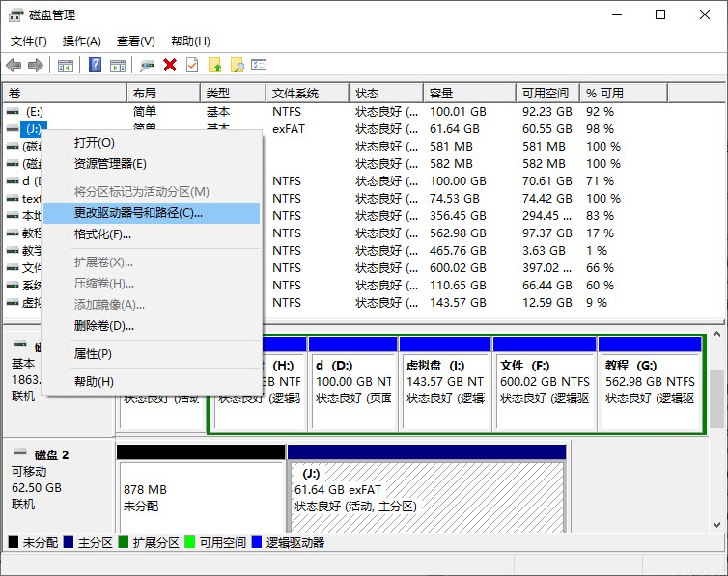Screen dimensions: 728x576
Task: Select 更改驱动器号和路径(C)... in context menu
Action: 139,213
